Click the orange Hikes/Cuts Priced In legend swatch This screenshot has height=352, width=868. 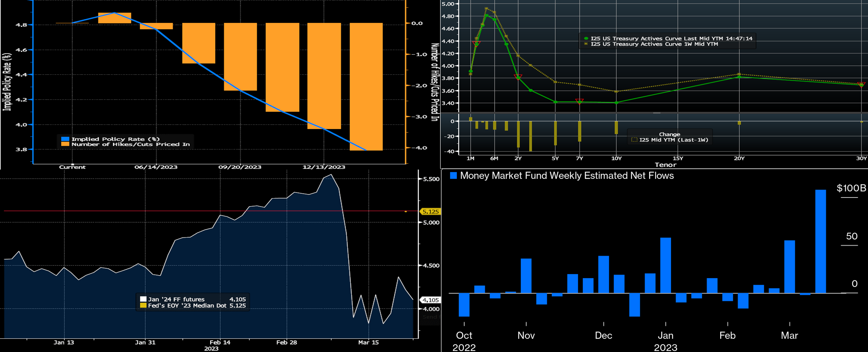65,144
